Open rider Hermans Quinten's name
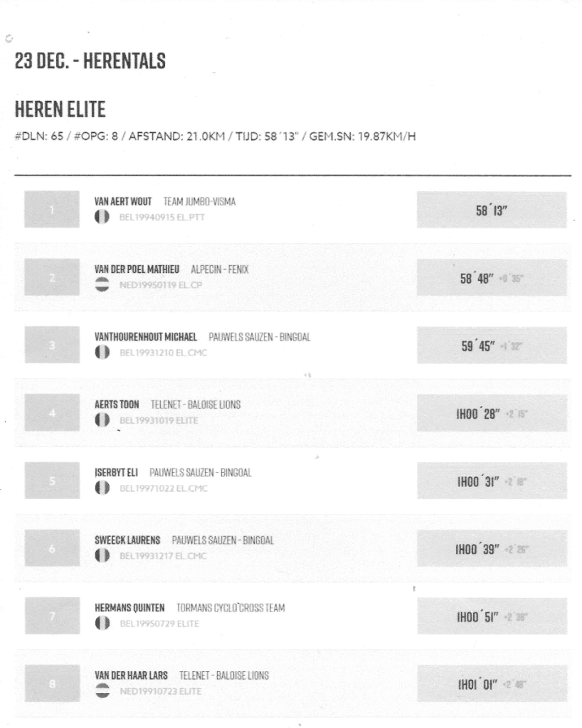This screenshot has height=728, width=582. click(130, 609)
